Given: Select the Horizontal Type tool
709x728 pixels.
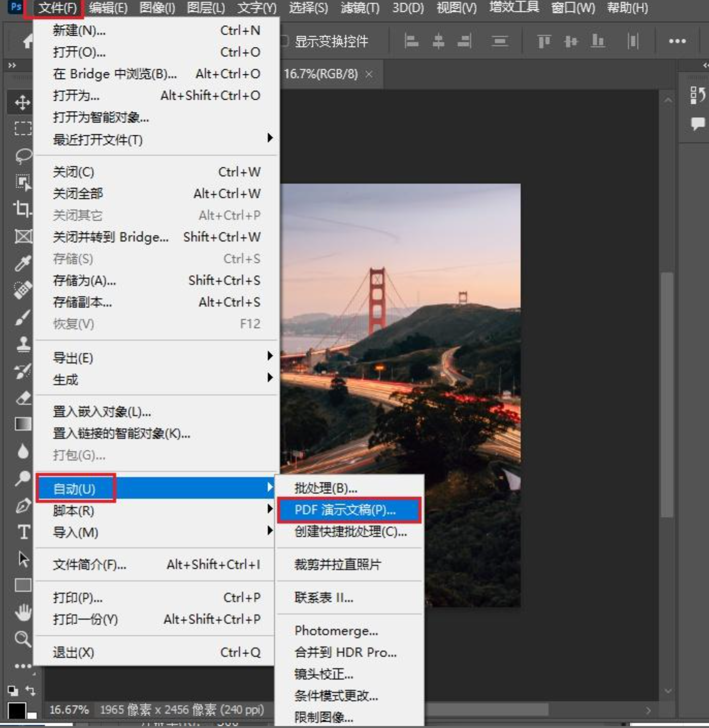Looking at the screenshot, I should (23, 532).
